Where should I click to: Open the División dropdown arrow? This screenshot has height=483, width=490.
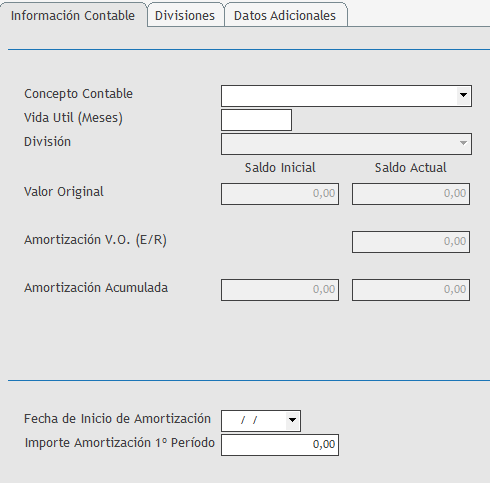(463, 143)
